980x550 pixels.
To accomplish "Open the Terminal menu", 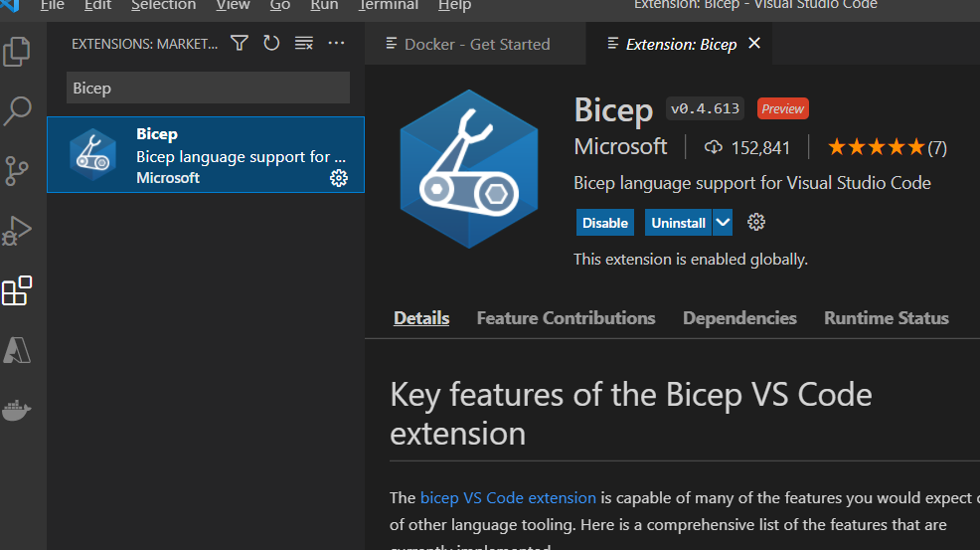I will click(x=389, y=5).
